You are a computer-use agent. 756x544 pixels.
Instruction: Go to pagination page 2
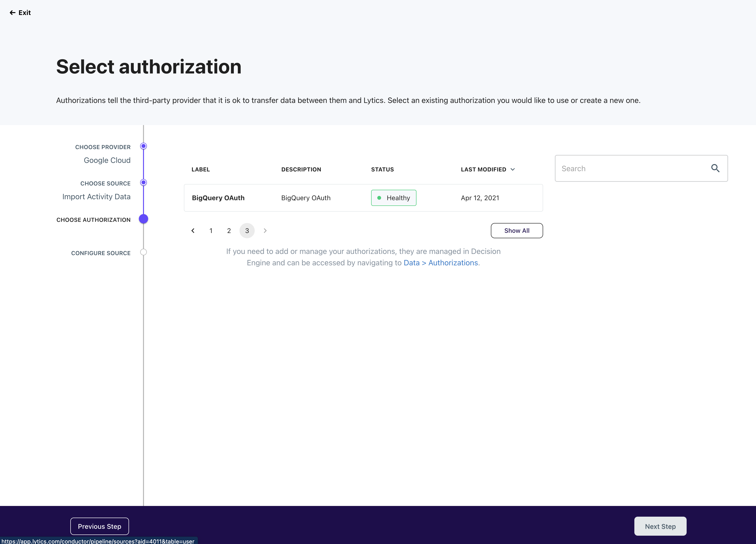[229, 230]
